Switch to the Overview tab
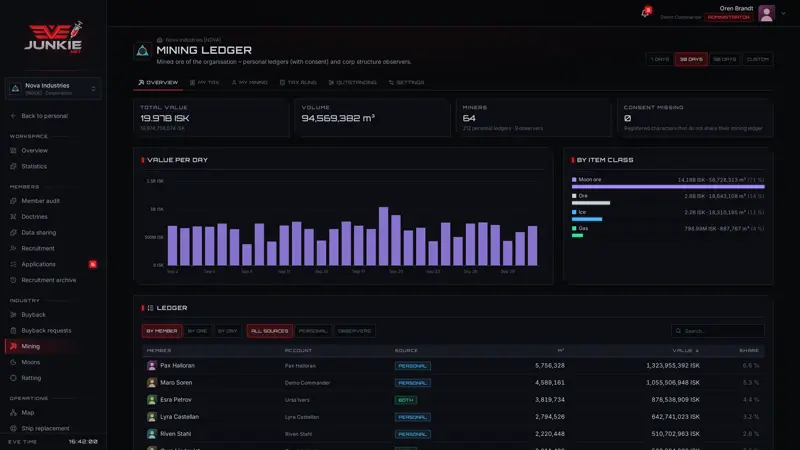Screen dimensions: 800x450 pos(158,83)
